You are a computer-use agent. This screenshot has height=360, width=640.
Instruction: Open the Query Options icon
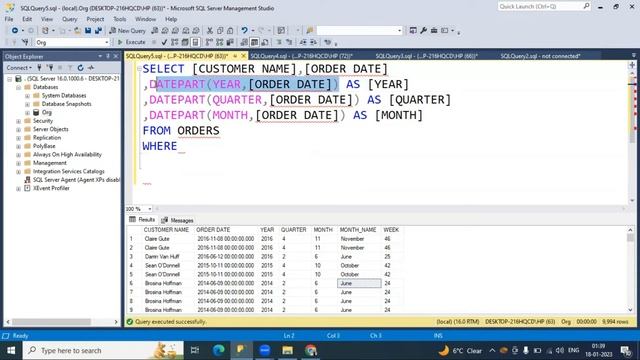[x=185, y=42]
